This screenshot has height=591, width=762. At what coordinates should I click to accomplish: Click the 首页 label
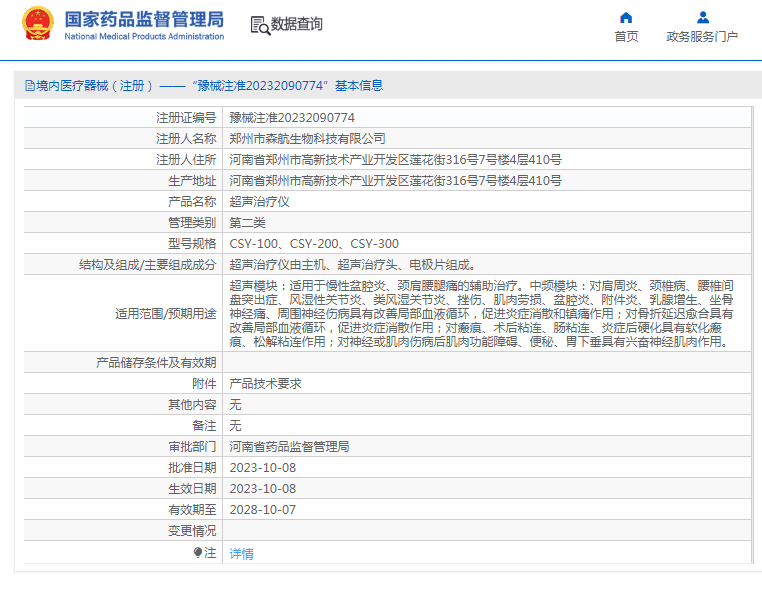tap(626, 36)
